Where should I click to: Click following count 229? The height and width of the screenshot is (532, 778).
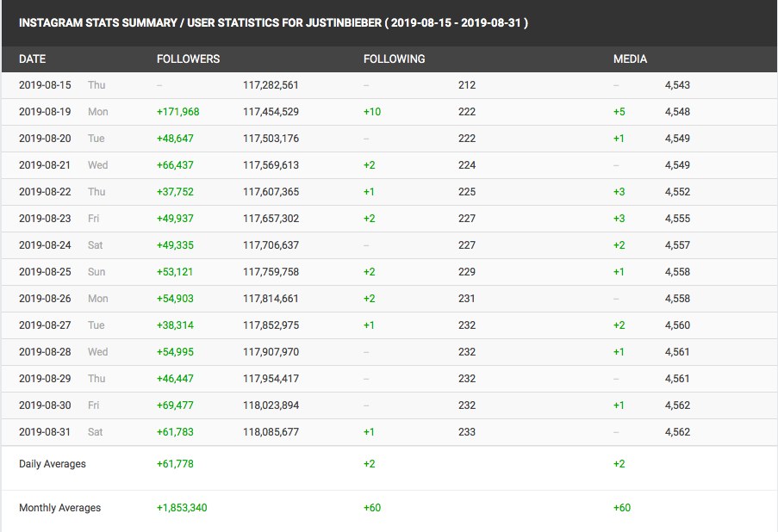467,272
